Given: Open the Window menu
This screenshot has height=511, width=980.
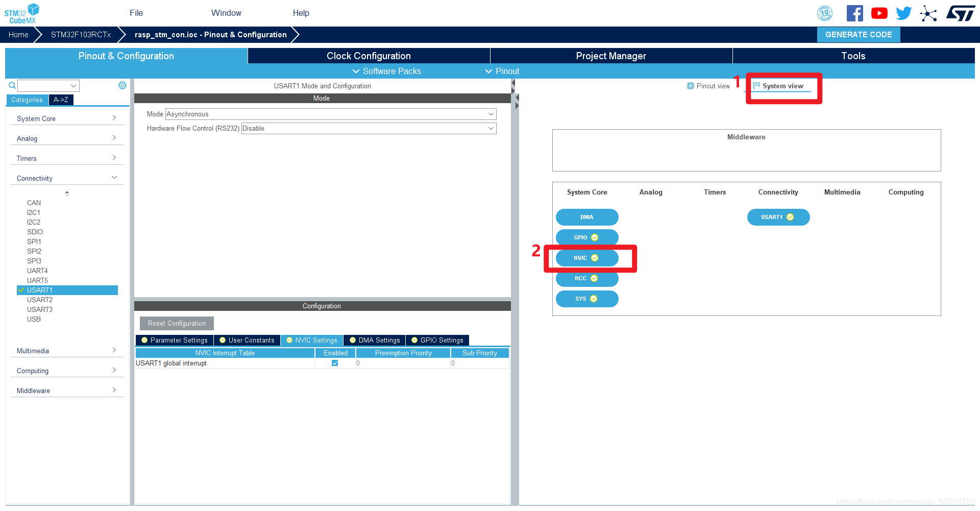Looking at the screenshot, I should [226, 13].
